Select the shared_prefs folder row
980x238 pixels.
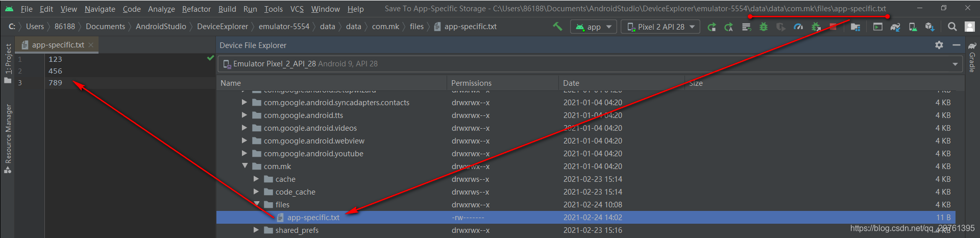586,230
